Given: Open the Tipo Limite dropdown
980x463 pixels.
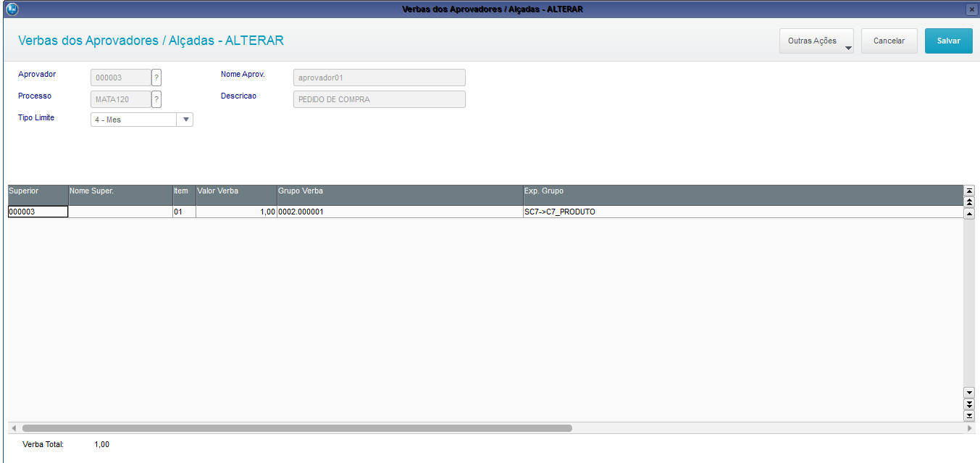Looking at the screenshot, I should pyautogui.click(x=185, y=120).
